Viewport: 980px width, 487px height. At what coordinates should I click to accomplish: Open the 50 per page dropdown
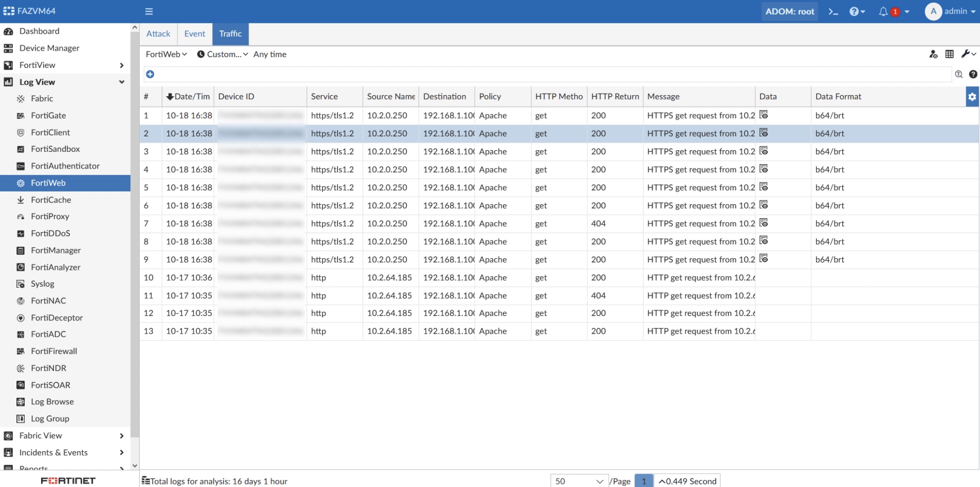point(579,481)
